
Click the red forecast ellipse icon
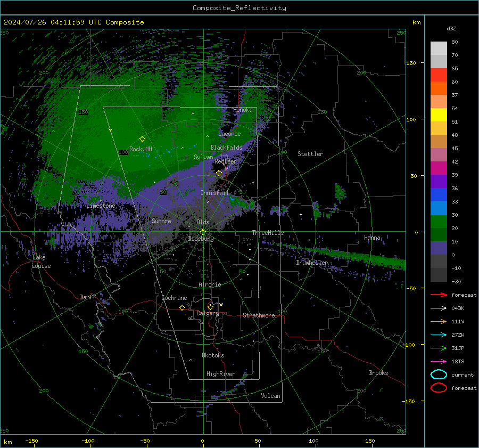[439, 388]
